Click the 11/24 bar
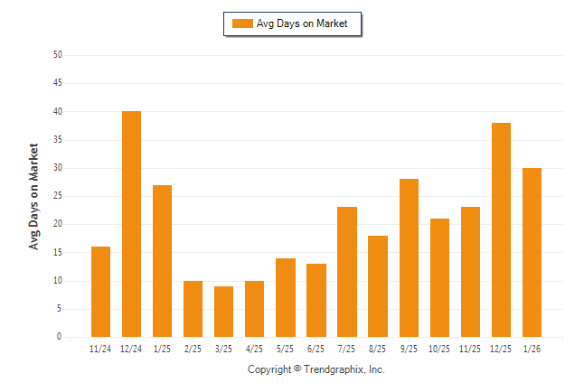 [101, 292]
